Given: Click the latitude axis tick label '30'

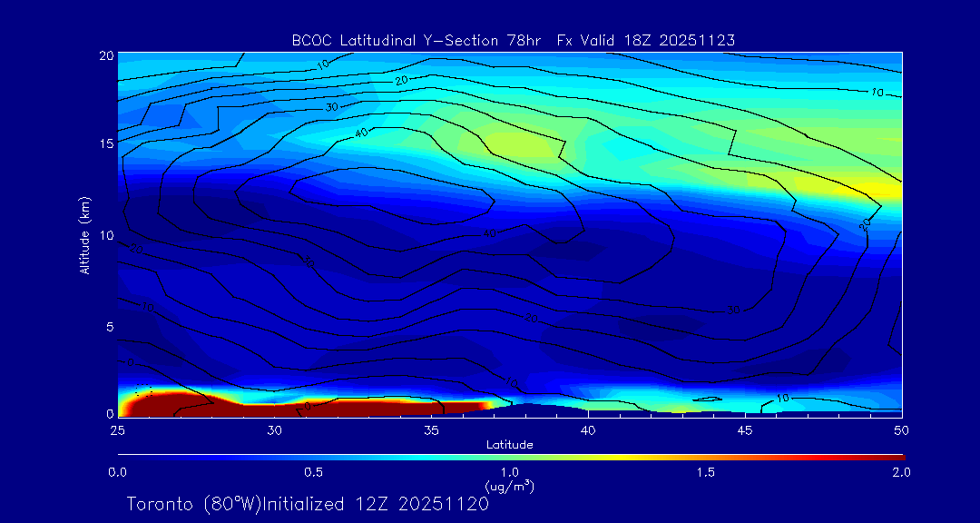Looking at the screenshot, I should click(274, 429).
